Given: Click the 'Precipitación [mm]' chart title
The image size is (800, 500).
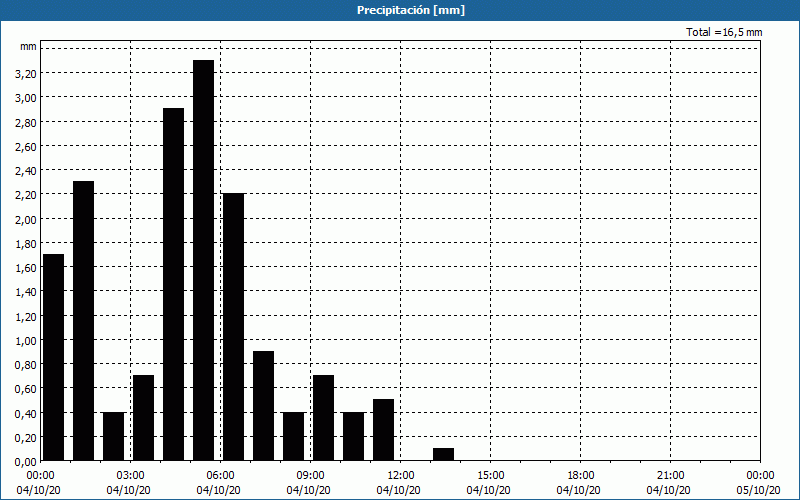Looking at the screenshot, I should tap(411, 10).
